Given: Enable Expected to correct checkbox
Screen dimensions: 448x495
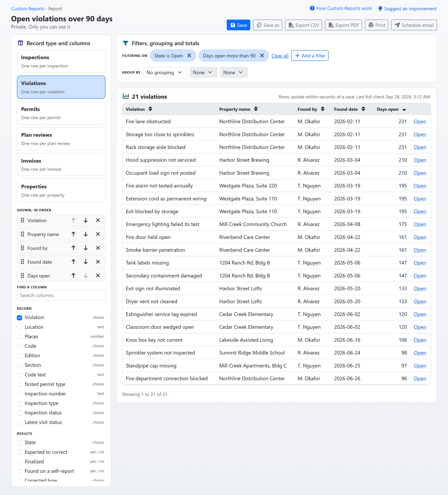Looking at the screenshot, I should point(20,452).
